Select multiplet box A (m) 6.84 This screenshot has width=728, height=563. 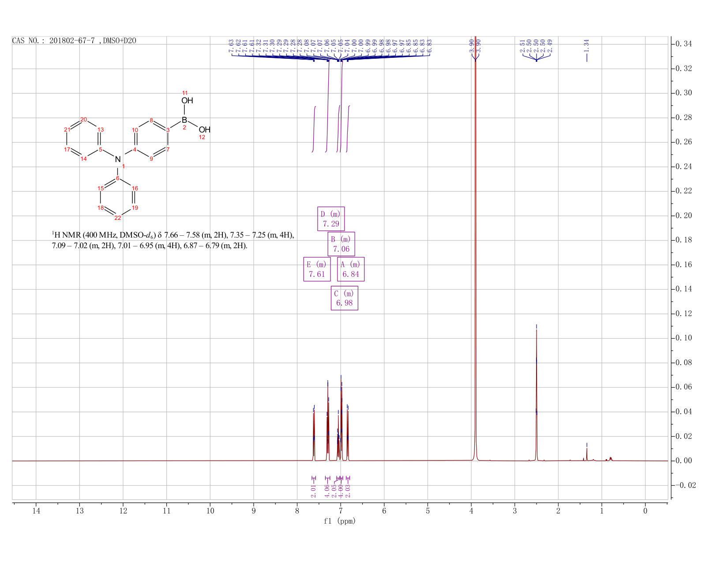(351, 269)
